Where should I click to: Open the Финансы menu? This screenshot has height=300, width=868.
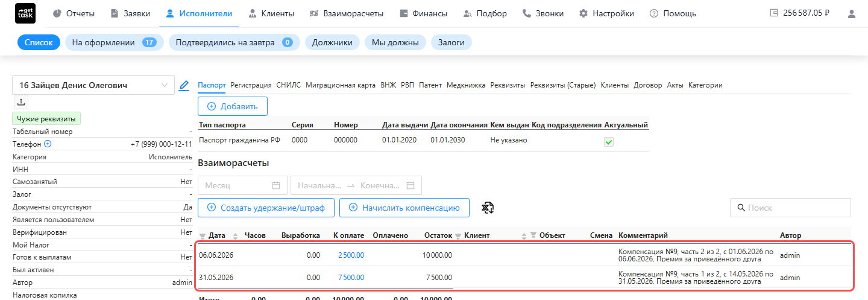pos(423,13)
